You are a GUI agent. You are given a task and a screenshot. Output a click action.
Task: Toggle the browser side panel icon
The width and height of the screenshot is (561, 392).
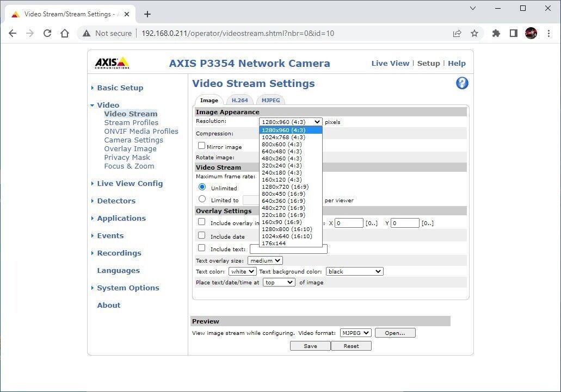514,33
